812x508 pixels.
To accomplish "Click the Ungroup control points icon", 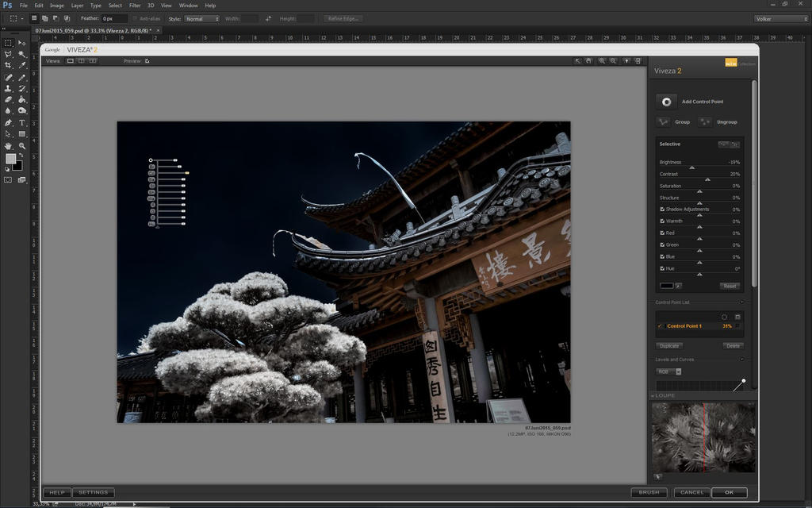I will coord(705,122).
